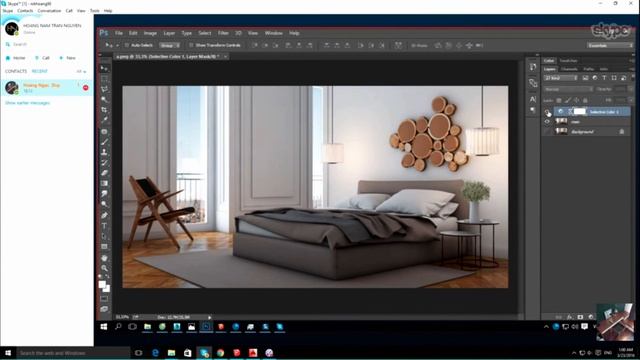The width and height of the screenshot is (640, 360).
Task: Open the Window menu in Photoshop
Action: pos(273,33)
